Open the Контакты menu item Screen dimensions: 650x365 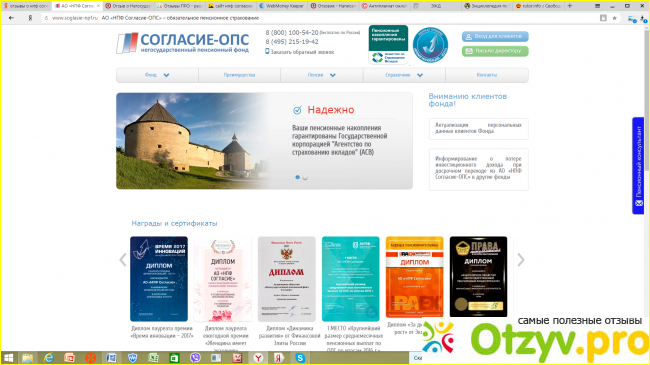487,75
